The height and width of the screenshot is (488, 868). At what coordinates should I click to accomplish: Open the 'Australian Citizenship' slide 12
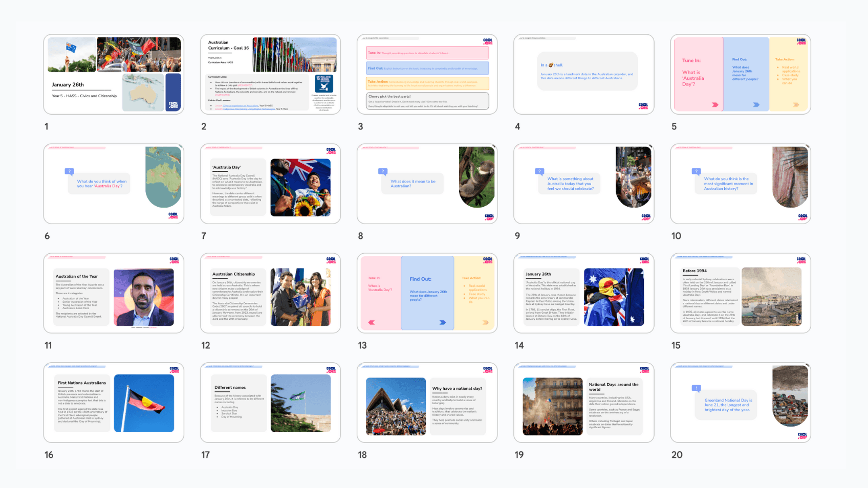[270, 293]
